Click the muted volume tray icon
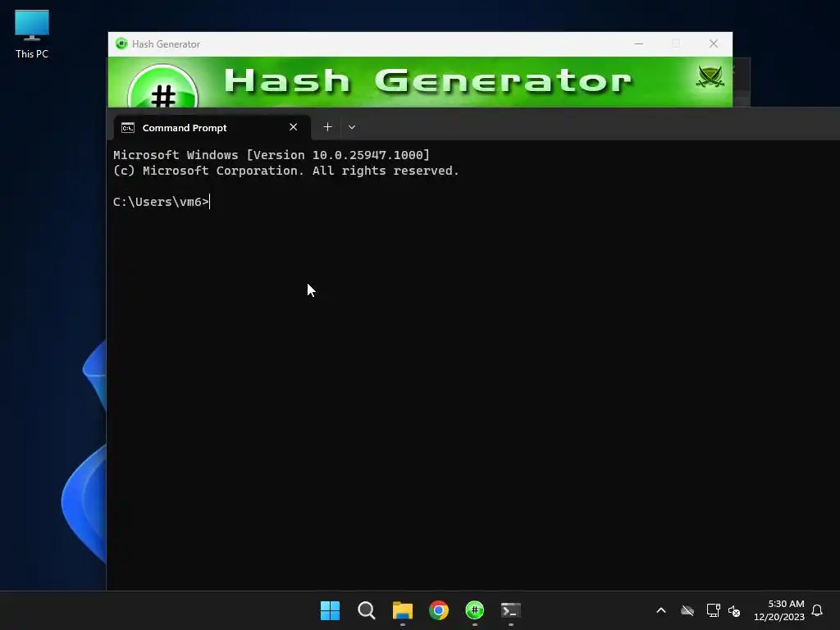The width and height of the screenshot is (840, 630). 734,610
